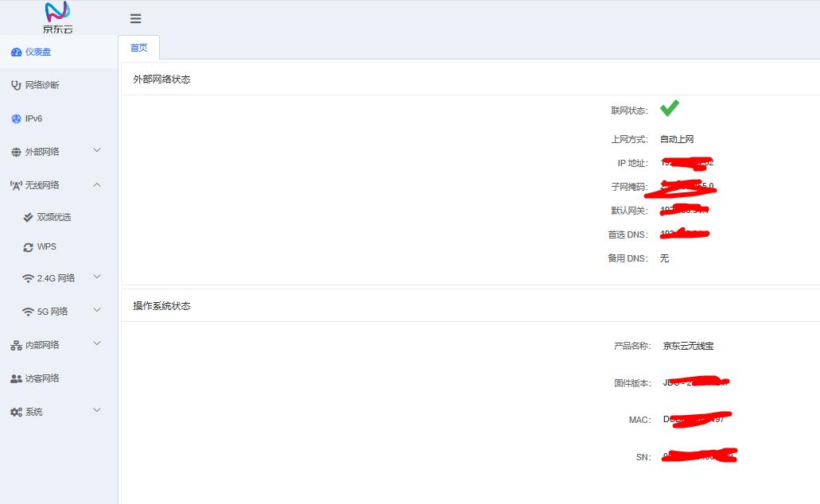The image size is (820, 504).
Task: Switch to the 首页 tab
Action: click(138, 48)
